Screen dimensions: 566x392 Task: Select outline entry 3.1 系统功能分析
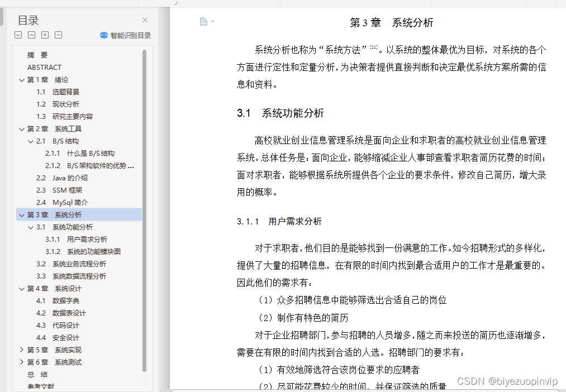pos(65,227)
